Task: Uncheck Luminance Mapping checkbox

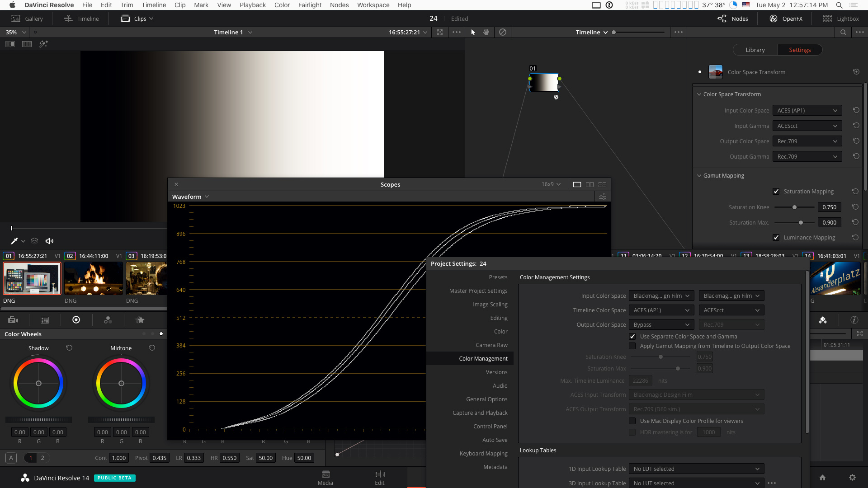Action: click(x=776, y=238)
